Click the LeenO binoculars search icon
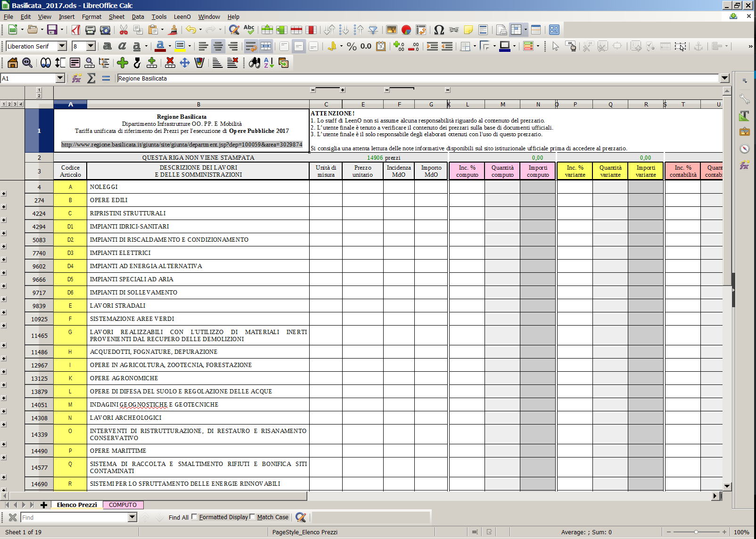This screenshot has width=756, height=539. click(255, 63)
